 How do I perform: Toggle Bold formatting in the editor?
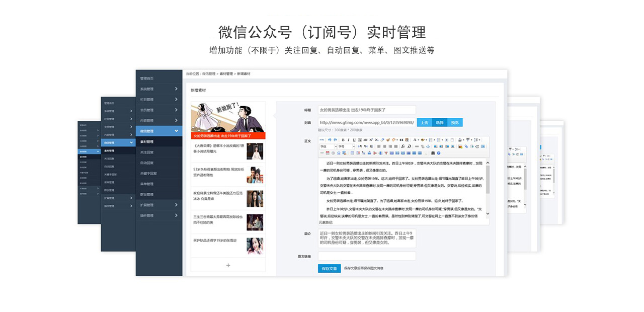pos(343,140)
